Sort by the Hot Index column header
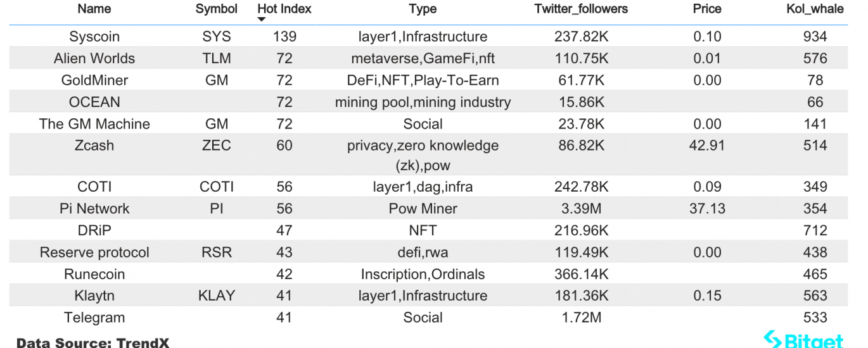The width and height of the screenshot is (868, 348). point(284,9)
